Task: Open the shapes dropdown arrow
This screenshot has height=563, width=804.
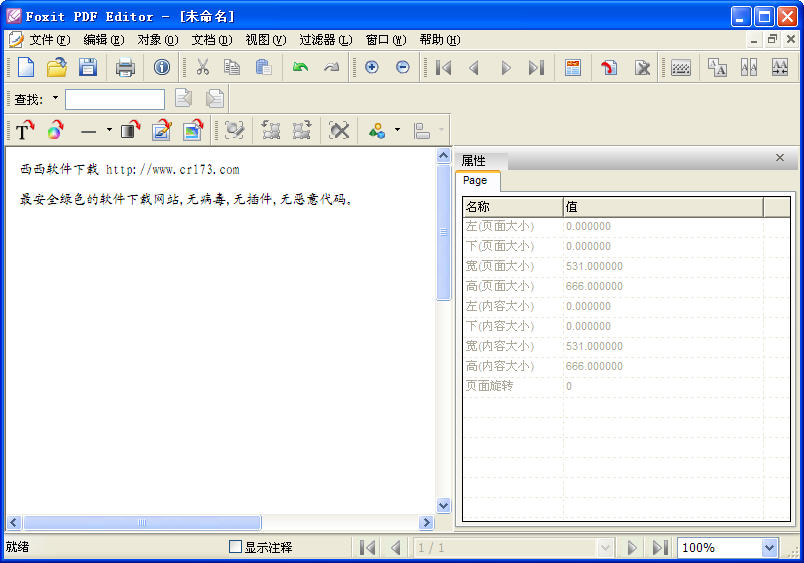Action: tap(397, 130)
